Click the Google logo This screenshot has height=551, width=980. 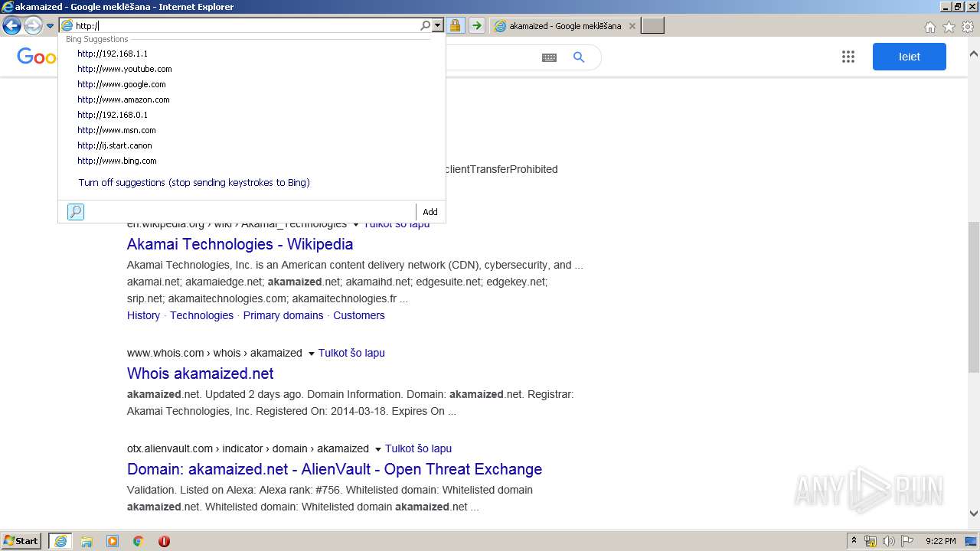click(38, 57)
